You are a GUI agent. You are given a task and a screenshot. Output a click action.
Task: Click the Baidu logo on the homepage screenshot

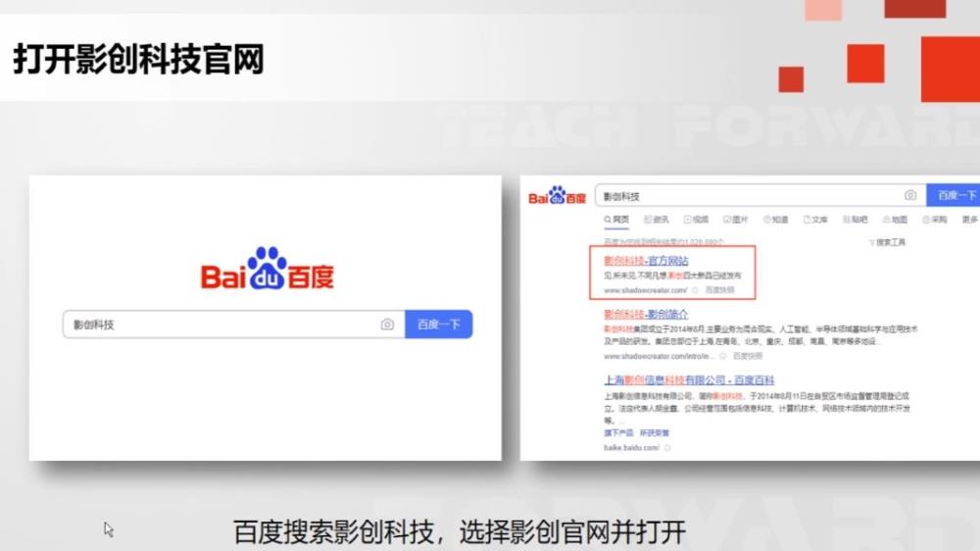267,269
